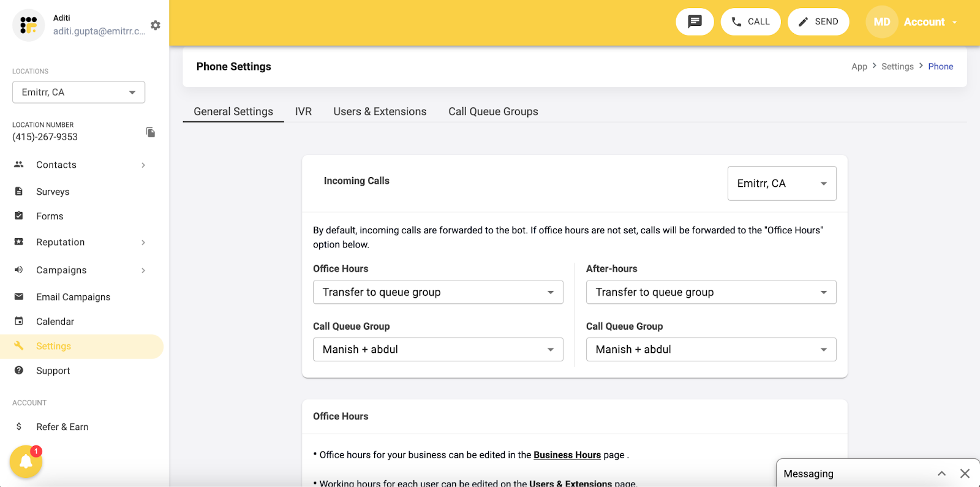Click the Campaigns speaker icon

pos(19,270)
